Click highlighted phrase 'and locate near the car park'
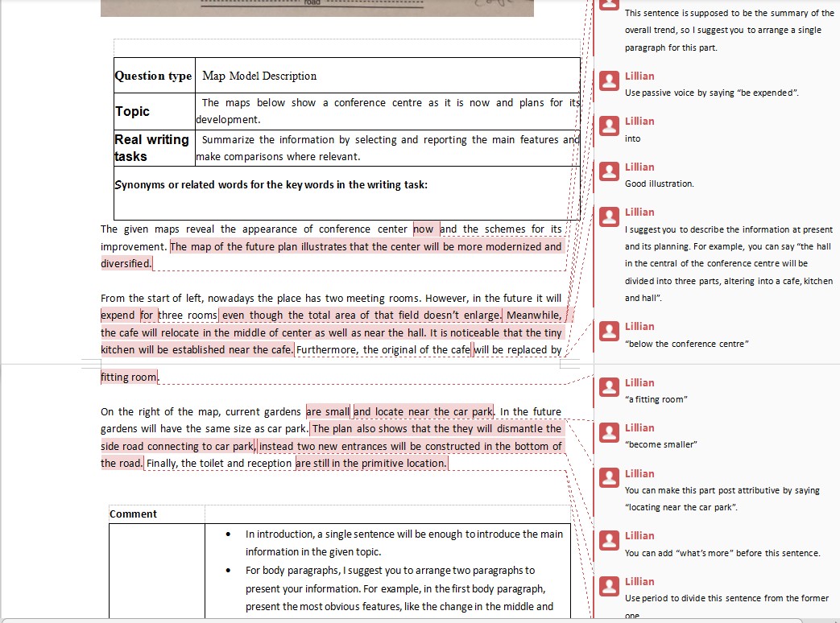 423,411
